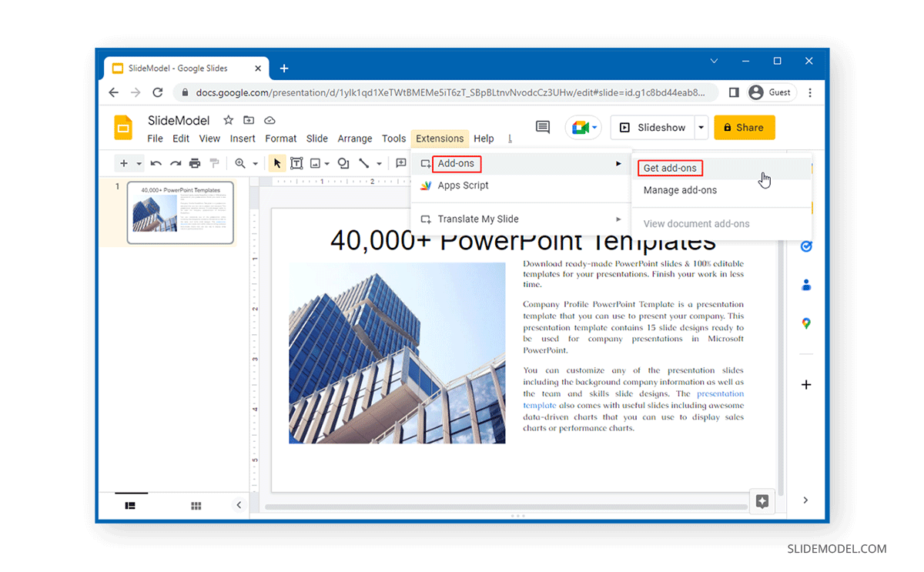Open the Maps side panel icon
Screen dimensions: 924x572
tap(806, 323)
